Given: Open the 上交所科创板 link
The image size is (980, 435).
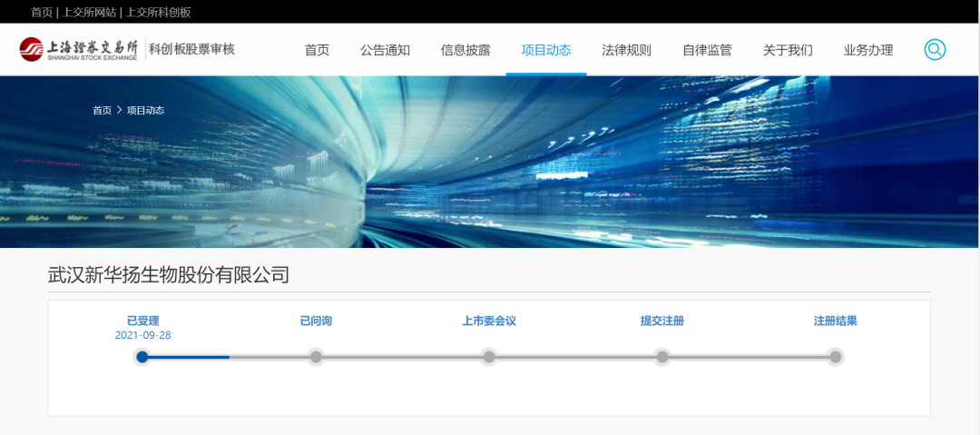Looking at the screenshot, I should pyautogui.click(x=159, y=12).
